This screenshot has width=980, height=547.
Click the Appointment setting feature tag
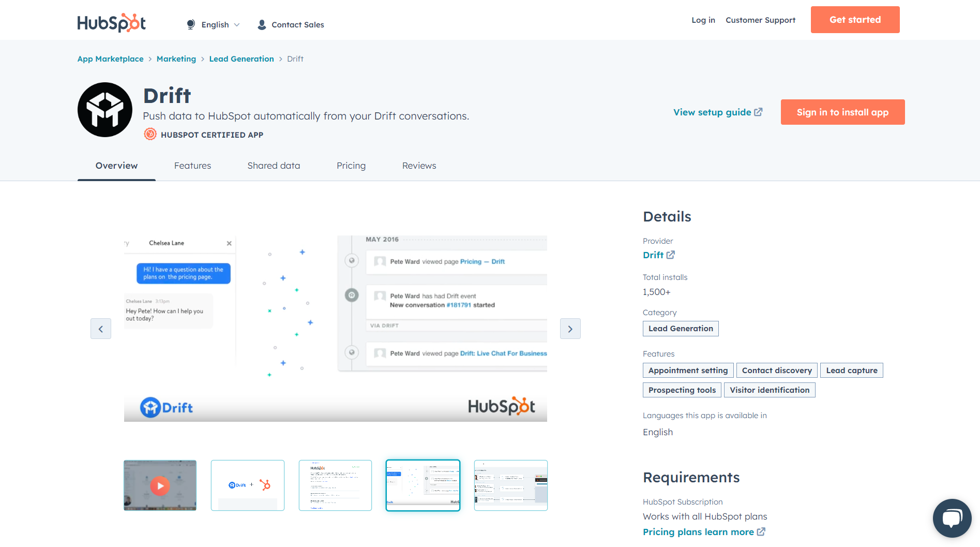click(x=688, y=371)
